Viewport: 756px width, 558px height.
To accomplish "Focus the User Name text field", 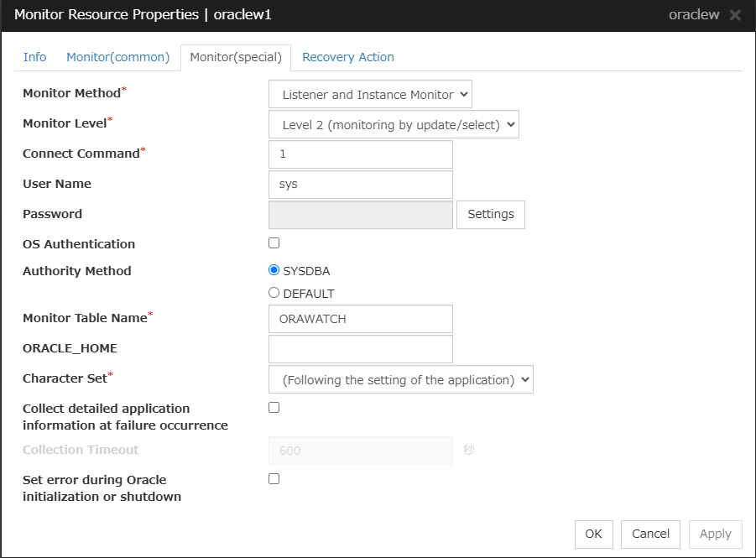I will (360, 185).
